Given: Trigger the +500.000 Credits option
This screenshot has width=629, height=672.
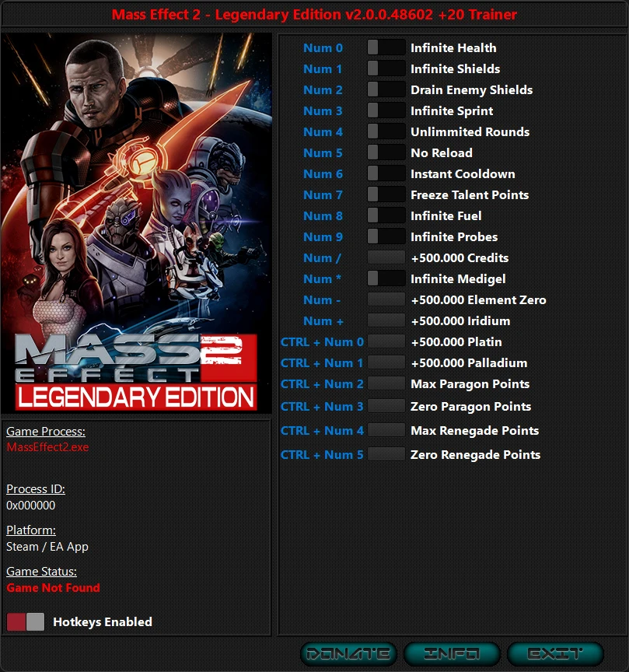Looking at the screenshot, I should tap(386, 257).
